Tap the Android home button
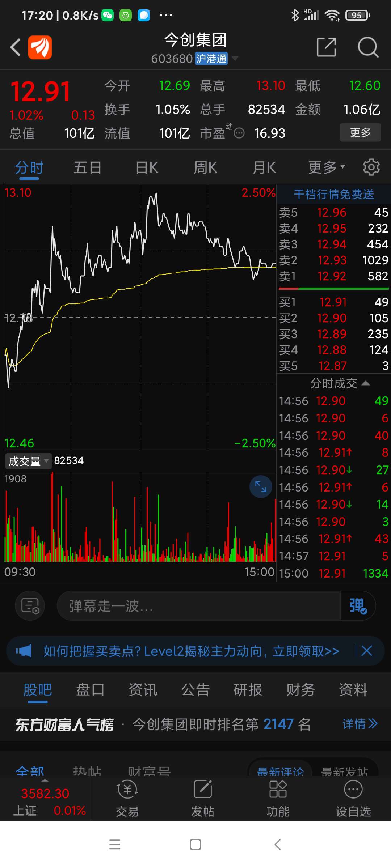Image resolution: width=391 pixels, height=868 pixels. pyautogui.click(x=195, y=844)
